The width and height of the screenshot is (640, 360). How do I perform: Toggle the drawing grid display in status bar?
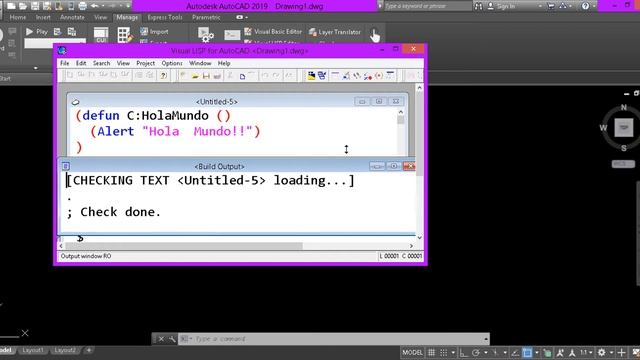click(431, 352)
